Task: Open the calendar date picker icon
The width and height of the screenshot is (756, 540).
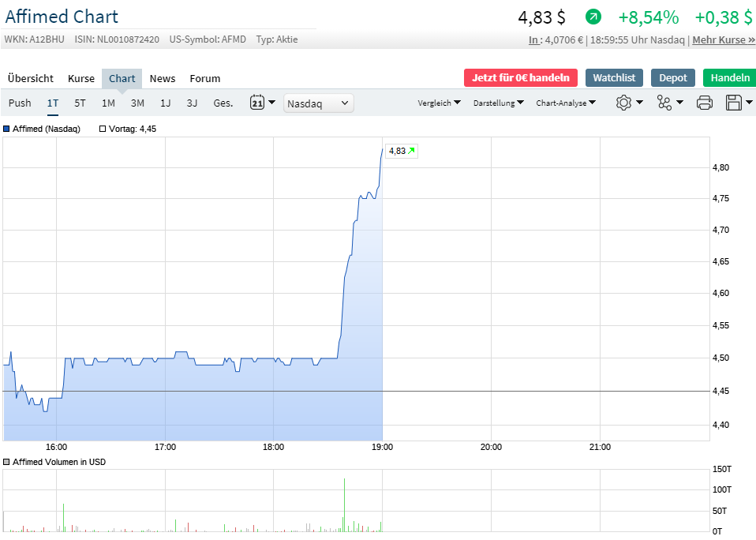Action: [259, 103]
